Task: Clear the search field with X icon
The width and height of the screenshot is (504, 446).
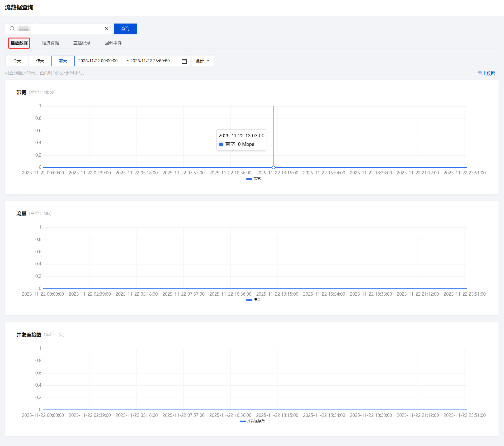Action: point(107,29)
